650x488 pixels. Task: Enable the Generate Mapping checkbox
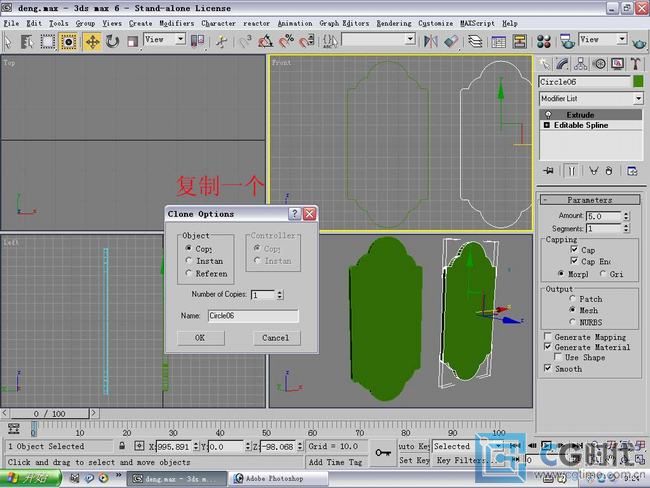pyautogui.click(x=547, y=337)
